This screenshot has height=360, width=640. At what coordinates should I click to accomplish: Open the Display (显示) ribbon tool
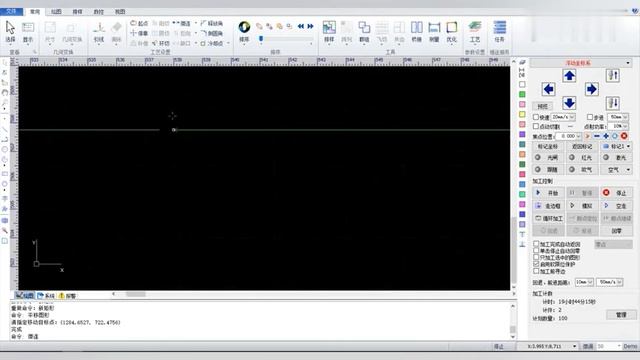pyautogui.click(x=28, y=31)
